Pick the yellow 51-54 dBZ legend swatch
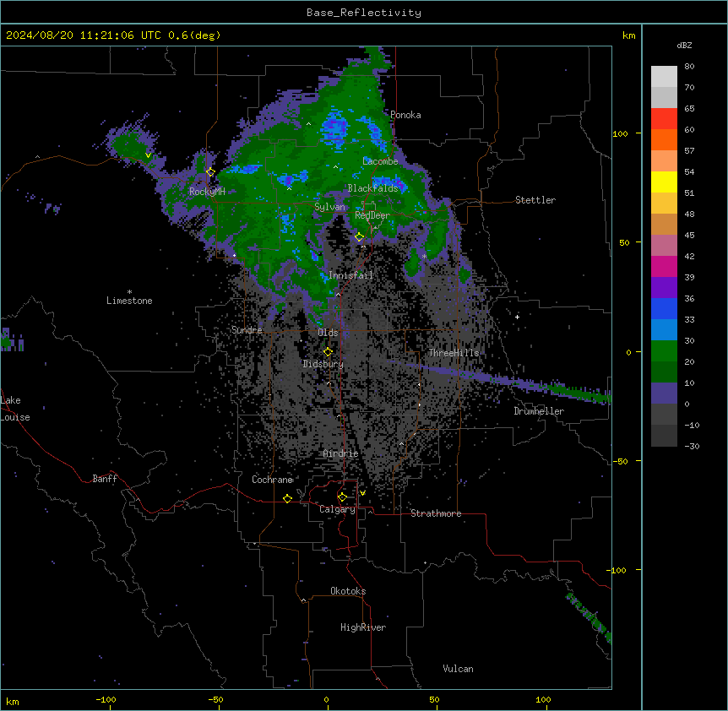Image resolution: width=728 pixels, height=711 pixels. (664, 182)
